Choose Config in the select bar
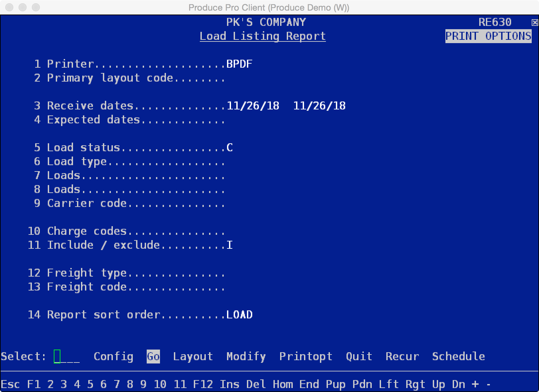This screenshot has height=392, width=539. pos(114,357)
